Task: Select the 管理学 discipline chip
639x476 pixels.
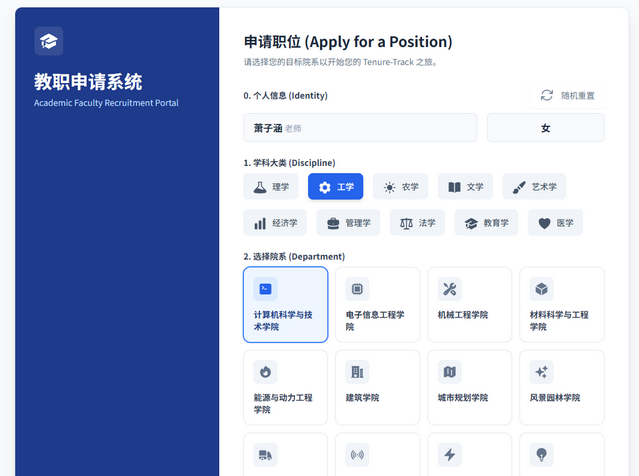Action: pos(348,223)
